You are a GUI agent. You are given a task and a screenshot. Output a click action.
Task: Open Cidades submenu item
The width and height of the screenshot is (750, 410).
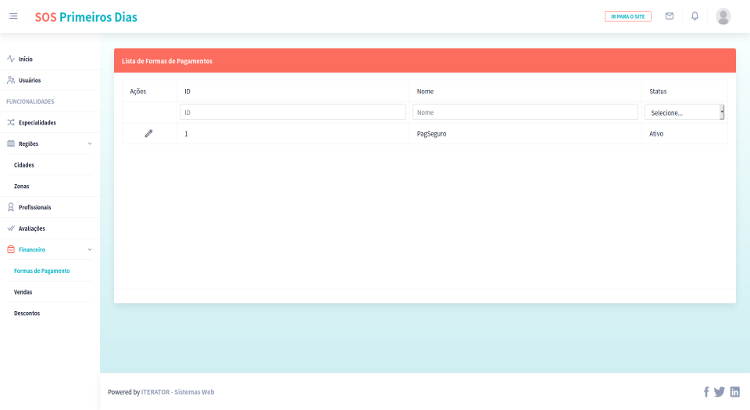(24, 165)
